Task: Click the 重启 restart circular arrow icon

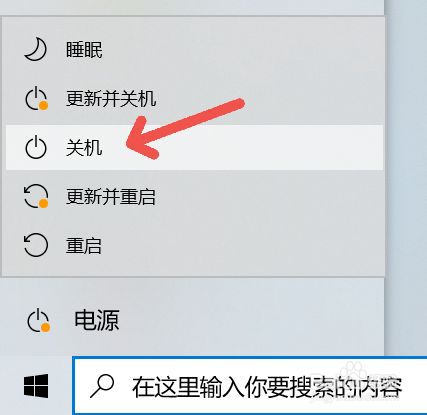Action: coord(36,245)
